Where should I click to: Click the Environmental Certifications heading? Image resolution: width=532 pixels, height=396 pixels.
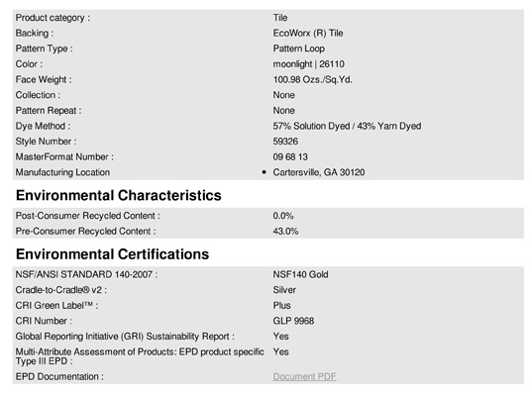click(112, 254)
